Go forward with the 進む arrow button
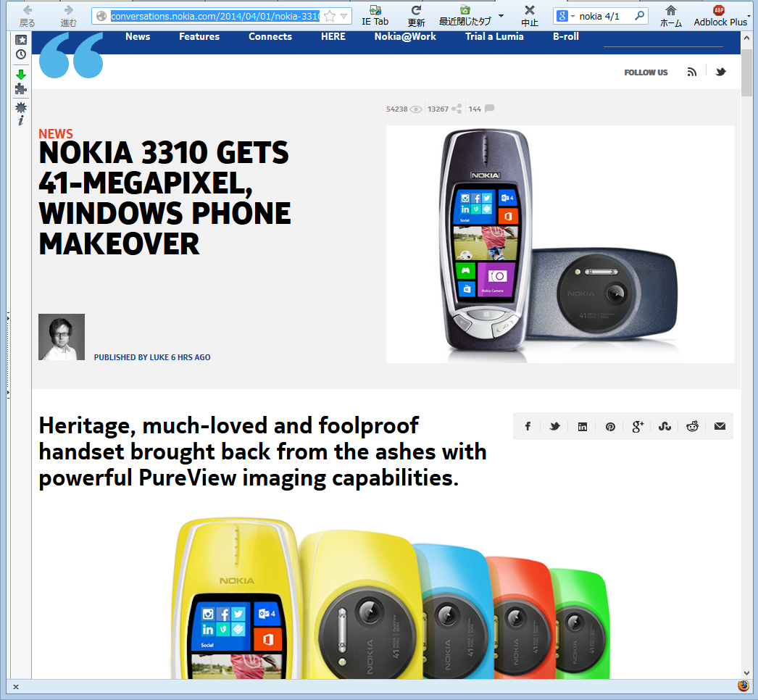758x700 pixels. click(68, 16)
